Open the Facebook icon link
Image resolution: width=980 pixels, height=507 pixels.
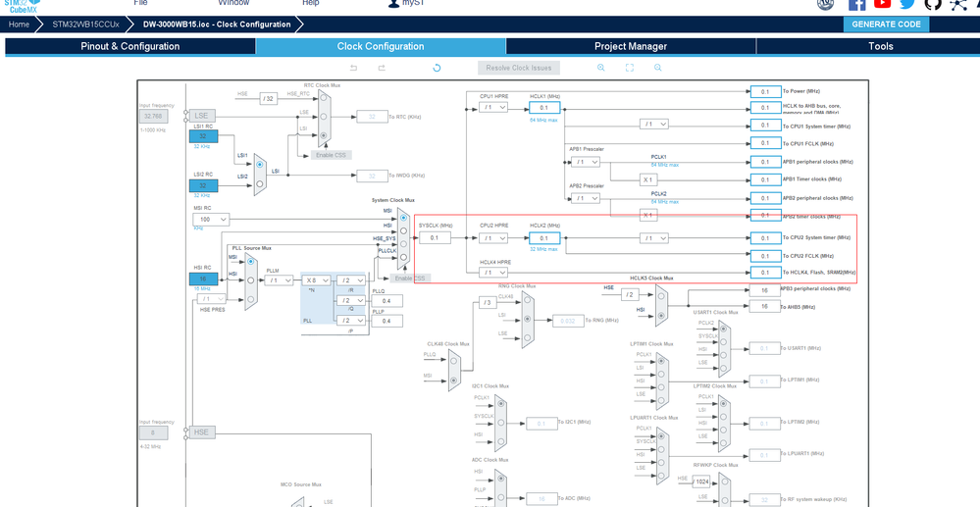[856, 3]
